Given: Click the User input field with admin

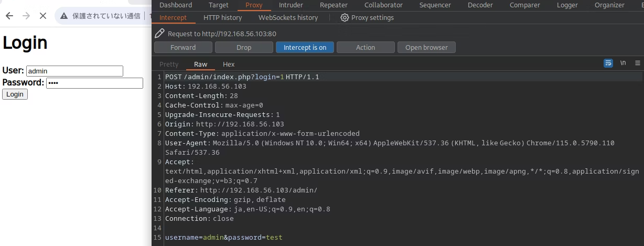Looking at the screenshot, I should tap(74, 71).
